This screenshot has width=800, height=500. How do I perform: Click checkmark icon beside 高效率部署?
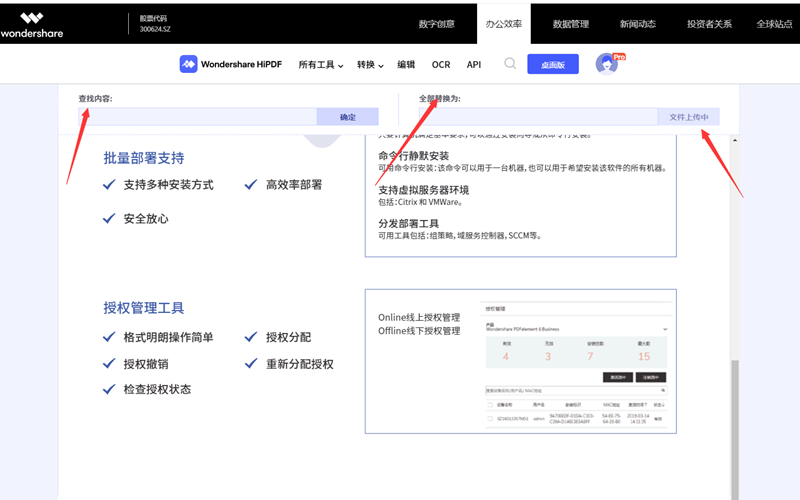(250, 185)
